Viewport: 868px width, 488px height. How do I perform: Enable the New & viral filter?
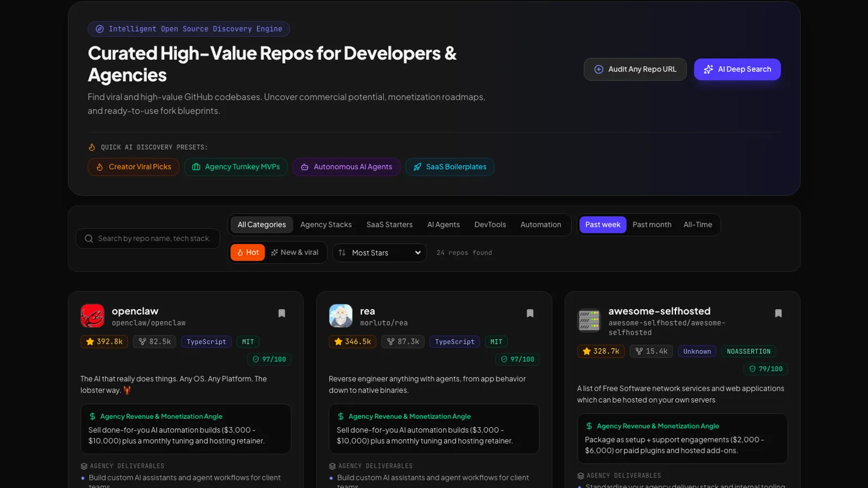pos(295,253)
